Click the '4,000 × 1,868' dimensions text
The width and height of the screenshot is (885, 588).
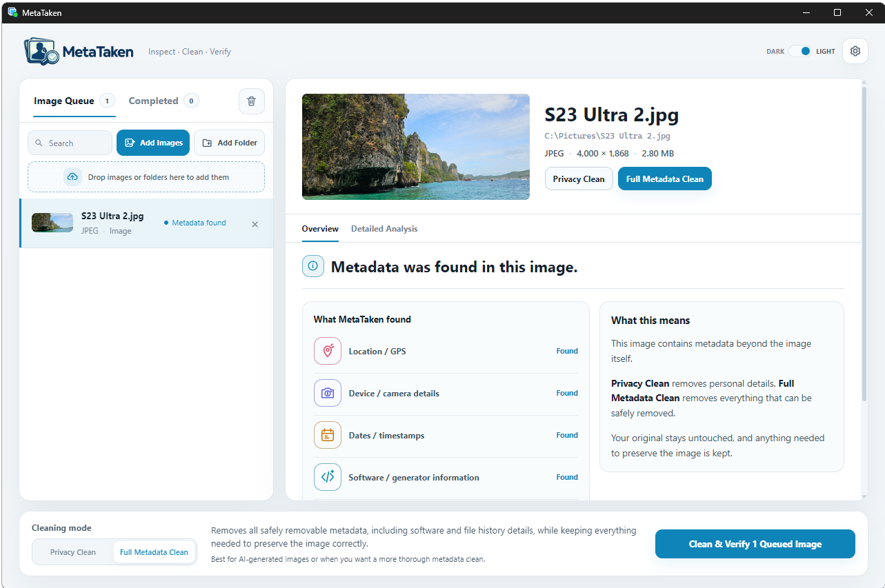tap(603, 154)
